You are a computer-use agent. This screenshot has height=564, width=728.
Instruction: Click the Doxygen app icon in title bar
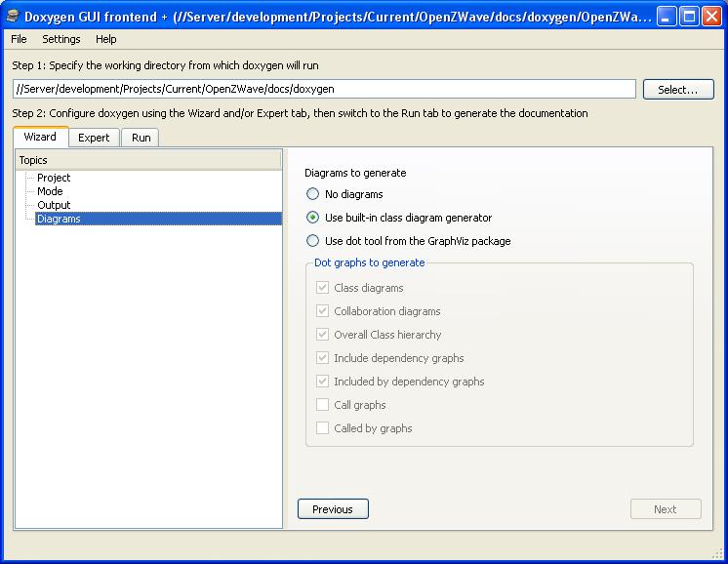[13, 17]
